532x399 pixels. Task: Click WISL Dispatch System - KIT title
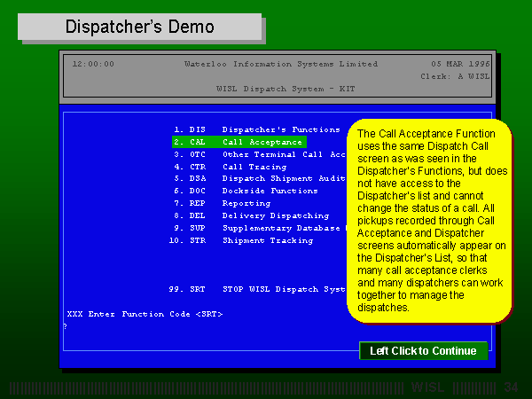[x=286, y=89]
